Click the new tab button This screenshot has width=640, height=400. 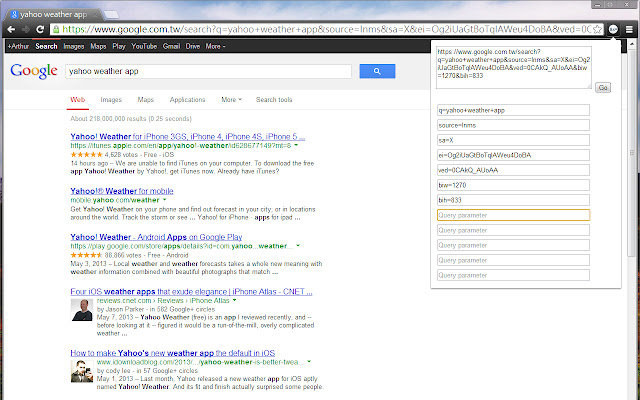pyautogui.click(x=111, y=15)
